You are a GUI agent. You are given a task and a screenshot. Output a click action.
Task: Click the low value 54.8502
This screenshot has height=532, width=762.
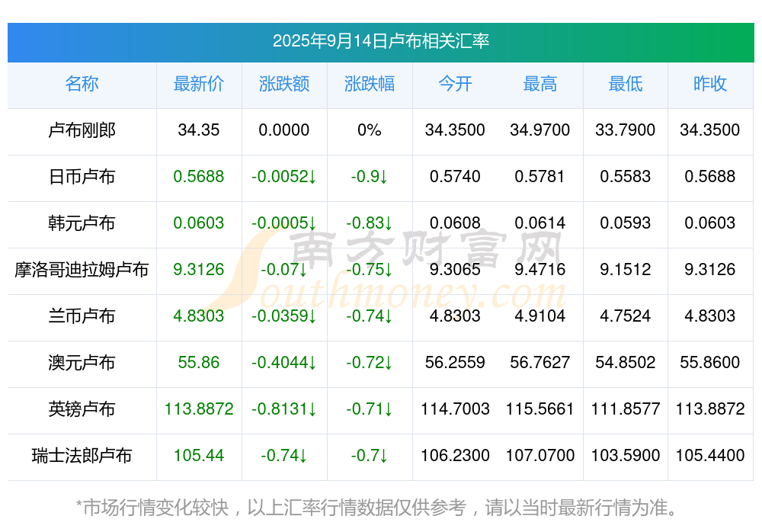tap(626, 363)
